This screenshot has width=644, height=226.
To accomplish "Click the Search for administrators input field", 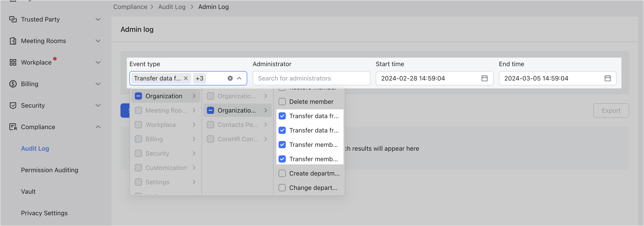I will coord(311,78).
